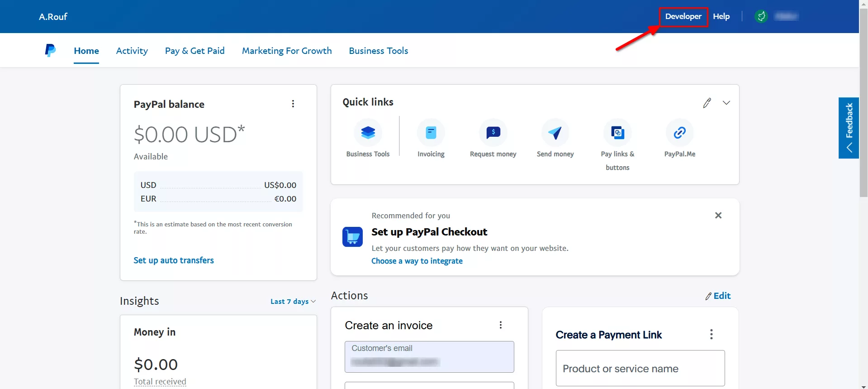Viewport: 868px width, 389px height.
Task: Open the Invoicing quick link icon
Action: pyautogui.click(x=431, y=133)
